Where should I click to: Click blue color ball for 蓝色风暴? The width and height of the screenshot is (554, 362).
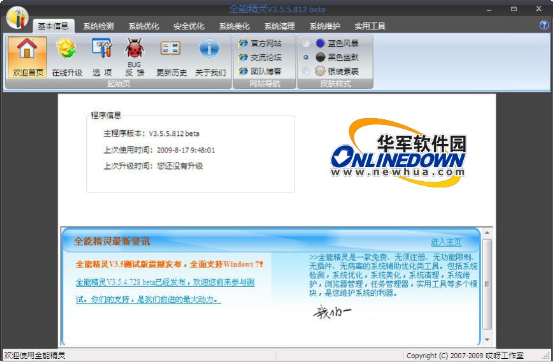[320, 43]
